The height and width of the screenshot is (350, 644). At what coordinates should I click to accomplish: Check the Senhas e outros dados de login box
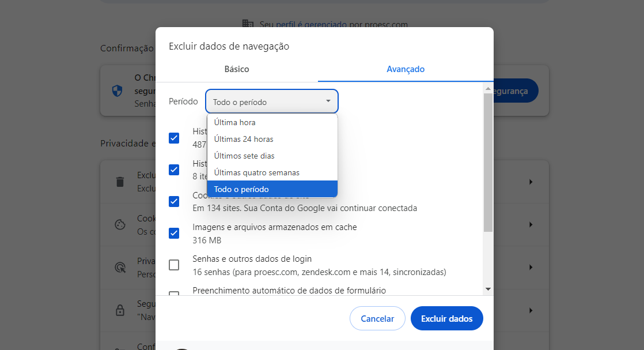pos(174,265)
